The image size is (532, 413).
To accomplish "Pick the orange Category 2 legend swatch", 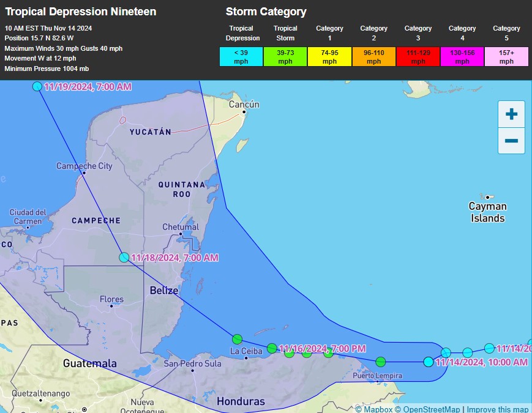I will 373,57.
